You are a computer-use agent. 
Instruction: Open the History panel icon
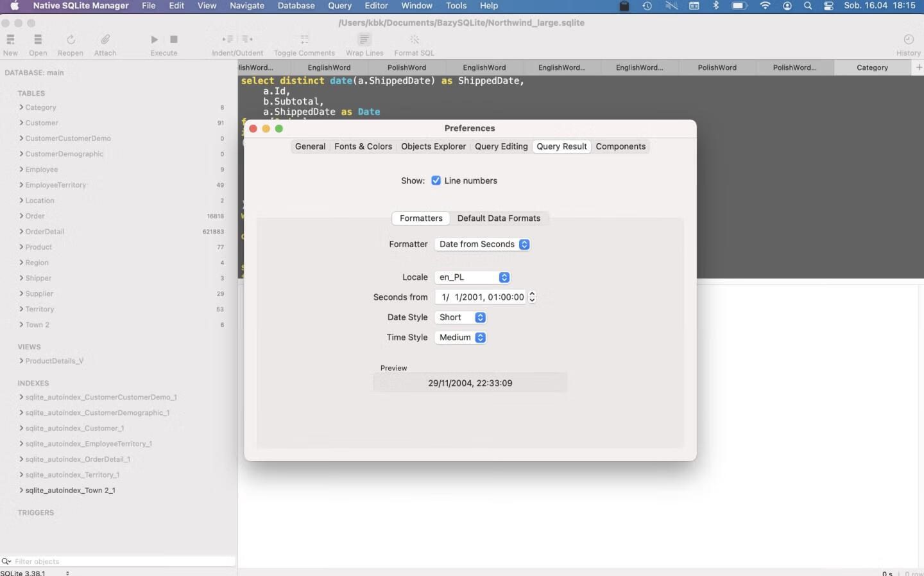(908, 40)
